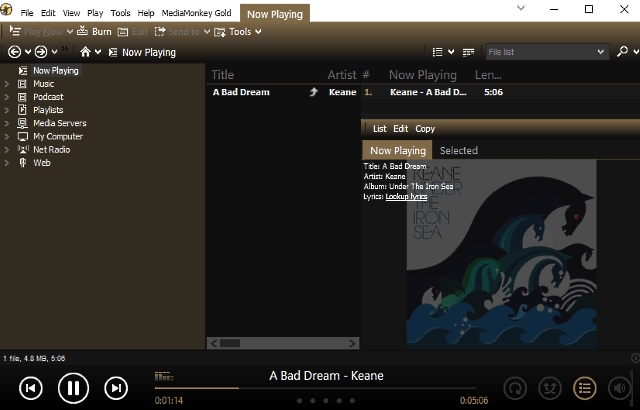This screenshot has width=640, height=410.
Task: Click the track list horizontal scrollbar thumb
Action: pyautogui.click(x=230, y=344)
